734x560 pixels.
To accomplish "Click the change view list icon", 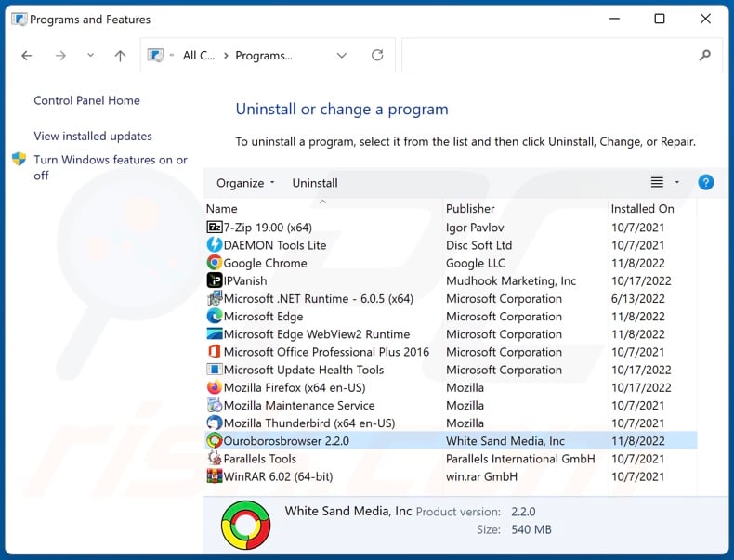I will click(657, 182).
